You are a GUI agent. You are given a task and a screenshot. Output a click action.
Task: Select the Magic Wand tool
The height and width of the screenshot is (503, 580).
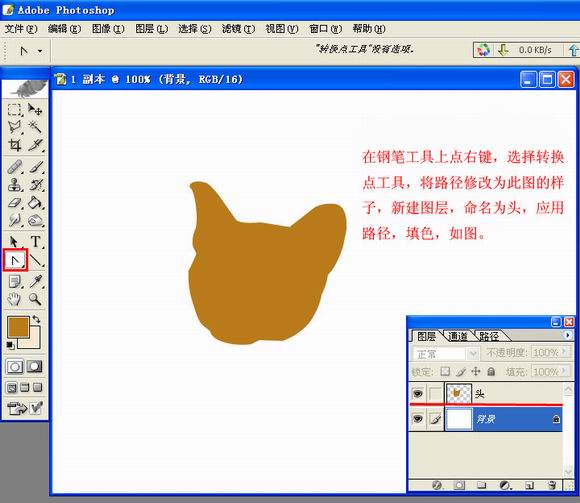pos(36,127)
